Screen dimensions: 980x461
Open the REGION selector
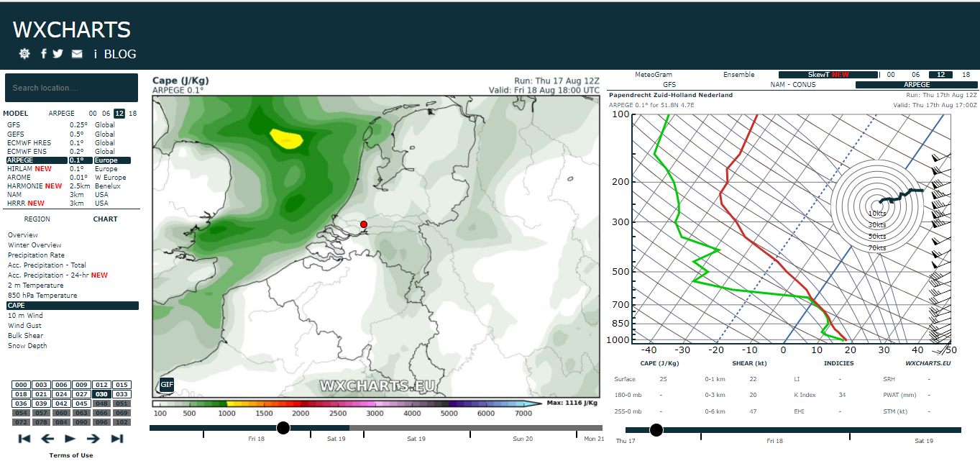[37, 219]
